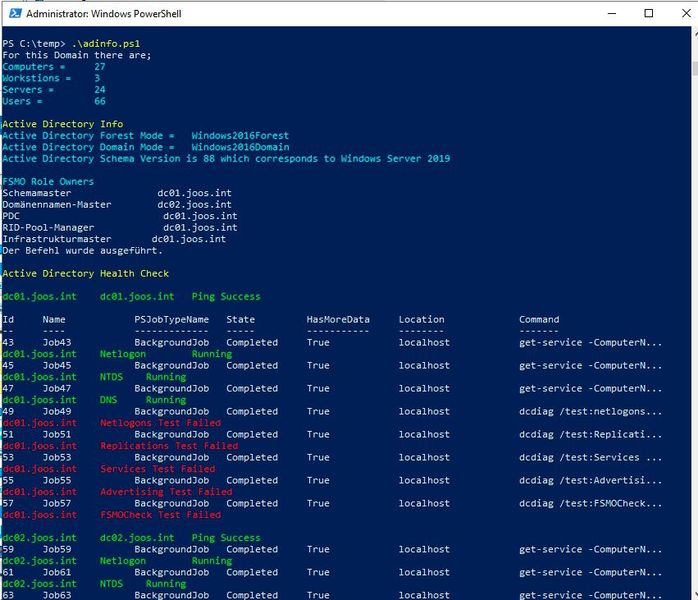Click the 'Job59' name cell
698x600 pixels.
pyautogui.click(x=57, y=550)
